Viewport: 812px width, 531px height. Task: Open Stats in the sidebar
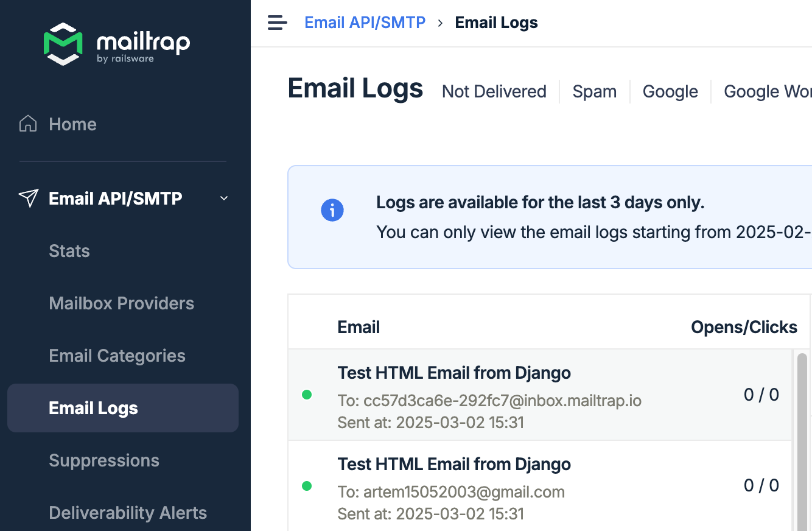tap(69, 251)
